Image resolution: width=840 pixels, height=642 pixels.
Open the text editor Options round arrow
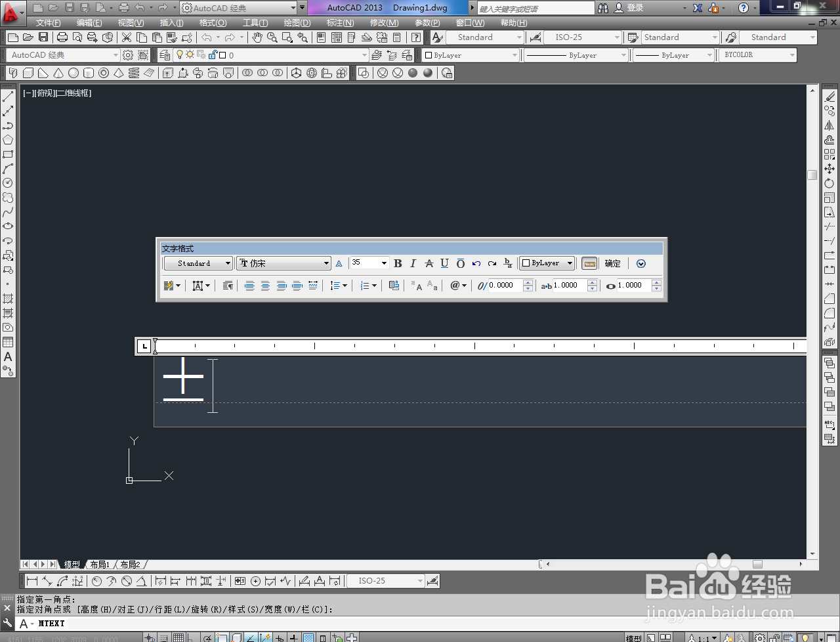[641, 263]
